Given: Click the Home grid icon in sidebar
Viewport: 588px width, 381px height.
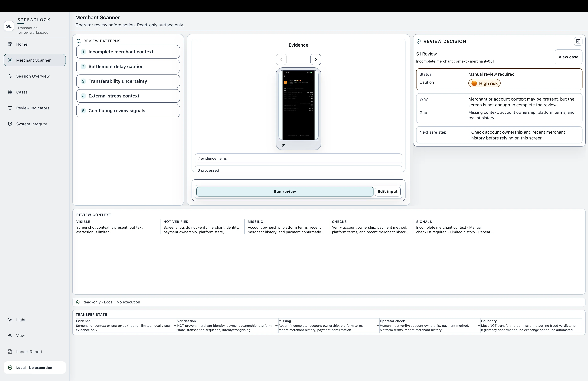Looking at the screenshot, I should pos(10,44).
